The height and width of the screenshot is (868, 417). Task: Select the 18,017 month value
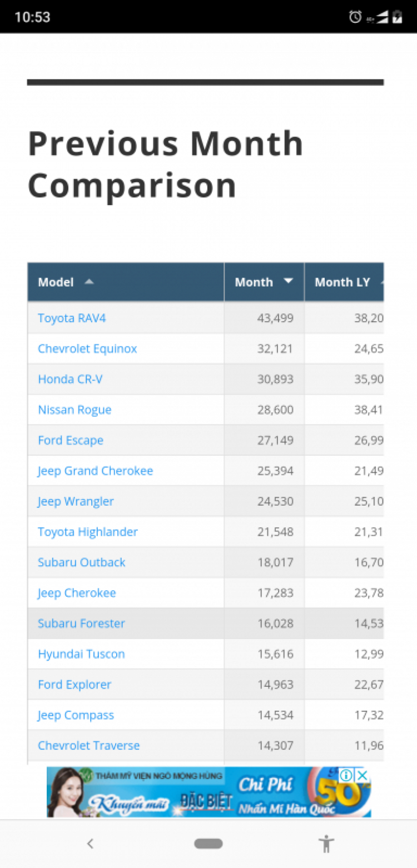tap(275, 562)
